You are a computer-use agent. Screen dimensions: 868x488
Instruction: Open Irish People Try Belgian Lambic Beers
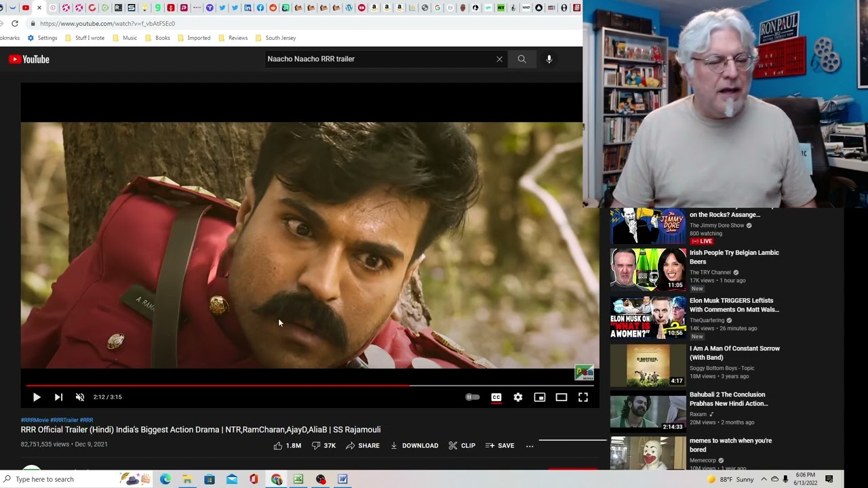tap(734, 257)
